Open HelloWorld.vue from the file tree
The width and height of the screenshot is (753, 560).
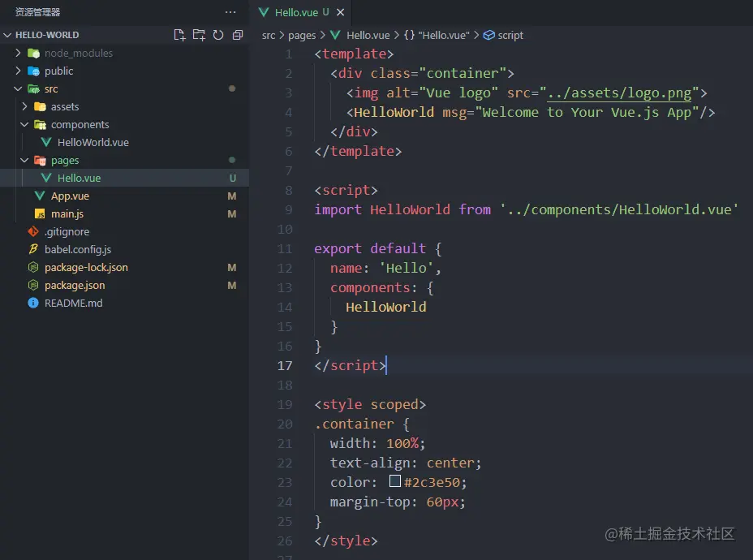pyautogui.click(x=93, y=142)
